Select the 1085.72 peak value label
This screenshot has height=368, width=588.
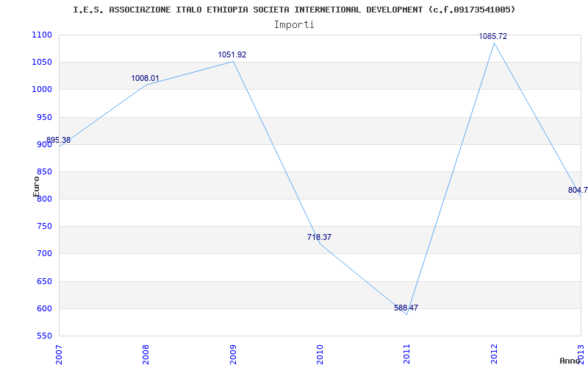(493, 36)
